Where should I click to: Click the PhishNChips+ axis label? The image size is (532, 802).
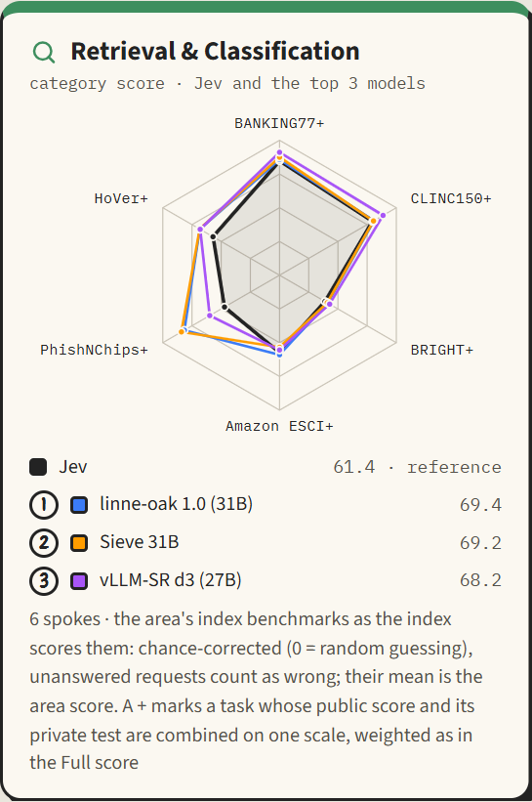pyautogui.click(x=94, y=351)
